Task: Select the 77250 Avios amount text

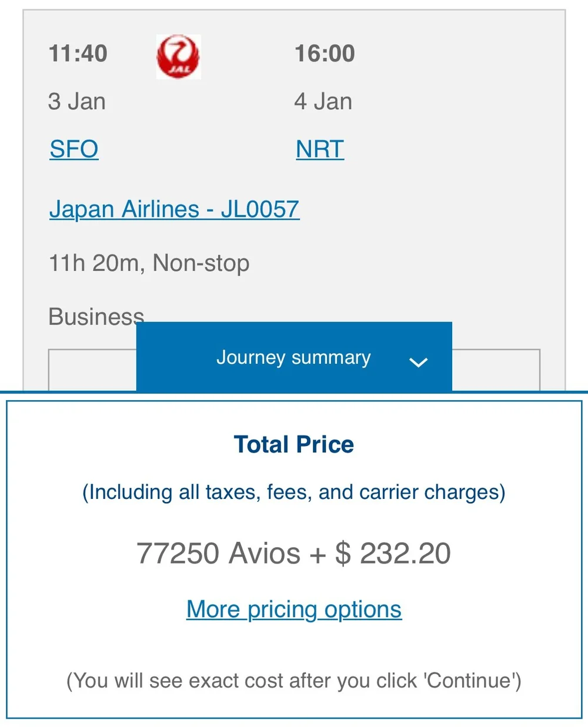Action: pos(218,554)
